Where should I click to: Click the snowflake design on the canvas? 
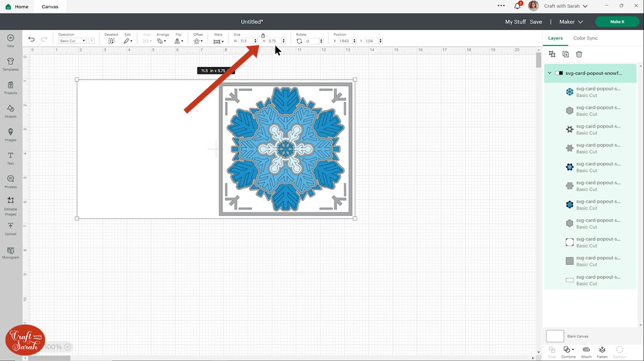point(286,149)
